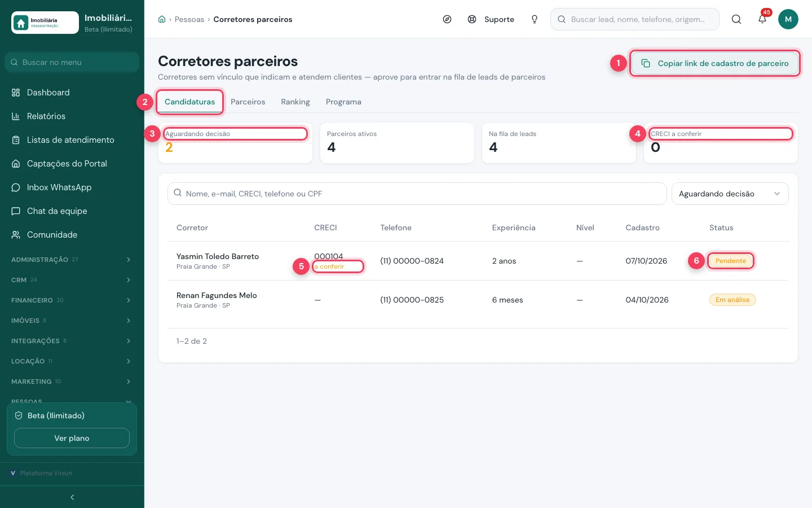Image resolution: width=812 pixels, height=508 pixels.
Task: Focus the Nome, e-mail, CRECI search field
Action: (x=417, y=194)
